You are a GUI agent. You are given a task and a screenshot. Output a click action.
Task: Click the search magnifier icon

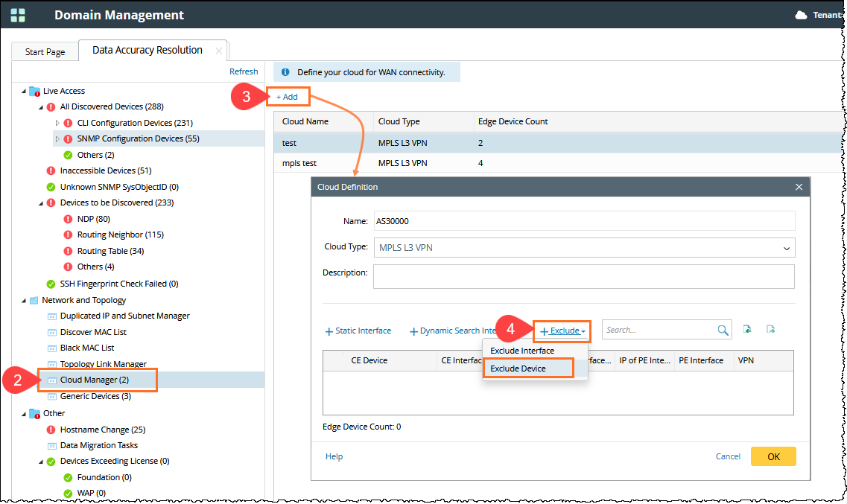(723, 331)
